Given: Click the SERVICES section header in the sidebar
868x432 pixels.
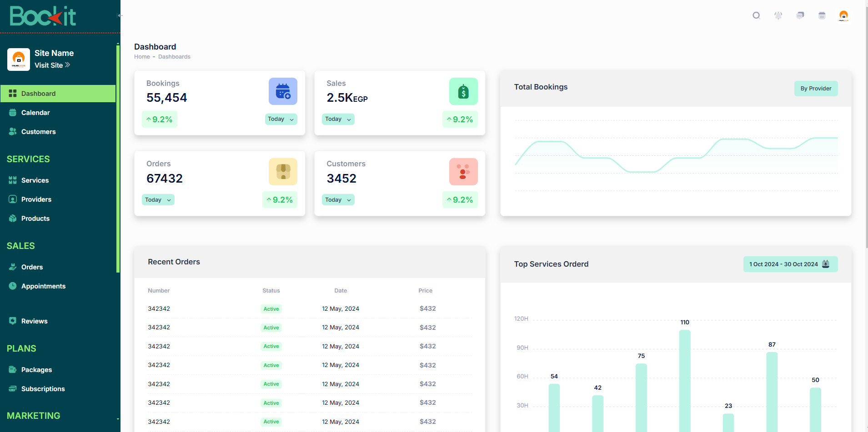Looking at the screenshot, I should [28, 159].
